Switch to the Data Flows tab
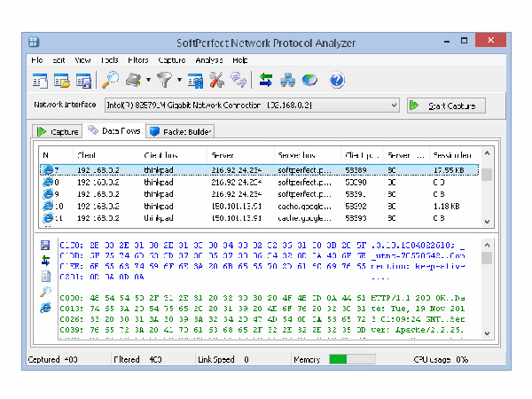Image resolution: width=532 pixels, height=399 pixels. (x=114, y=130)
